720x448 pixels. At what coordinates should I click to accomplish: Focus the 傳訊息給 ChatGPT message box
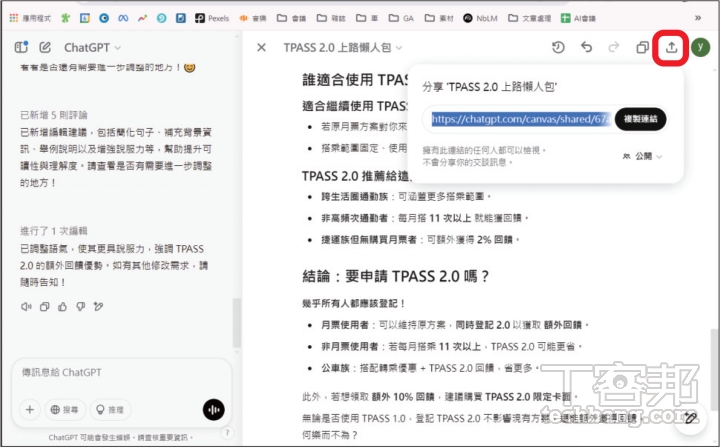click(x=122, y=373)
